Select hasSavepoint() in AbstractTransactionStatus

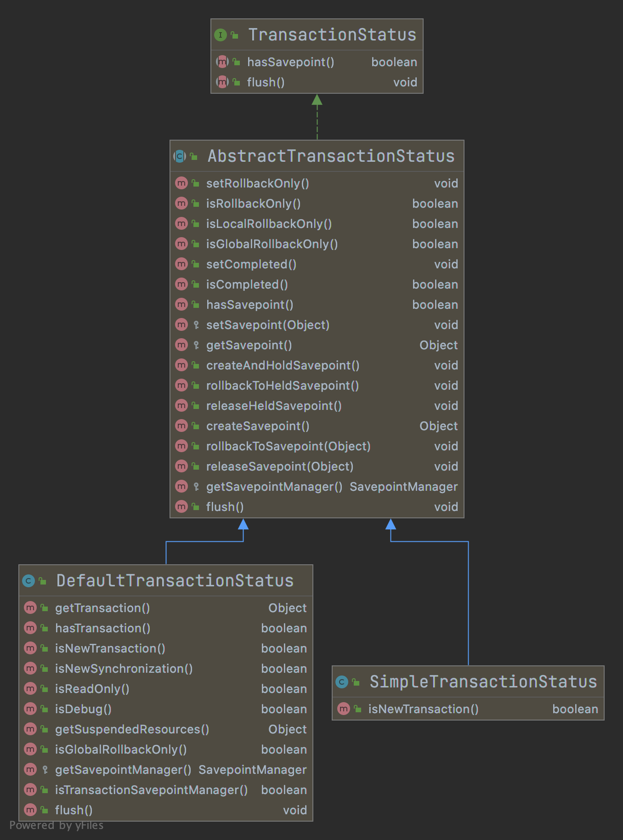pyautogui.click(x=250, y=305)
